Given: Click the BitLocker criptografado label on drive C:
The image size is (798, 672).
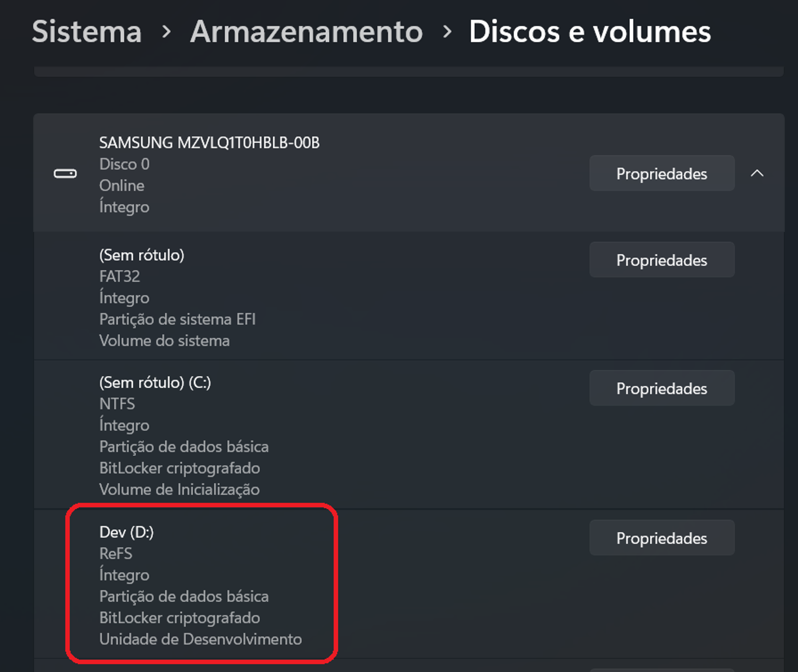Looking at the screenshot, I should click(x=179, y=468).
